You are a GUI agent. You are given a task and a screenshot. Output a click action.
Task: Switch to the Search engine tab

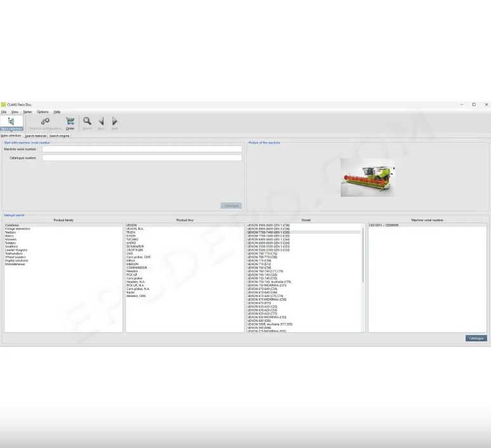tap(60, 136)
